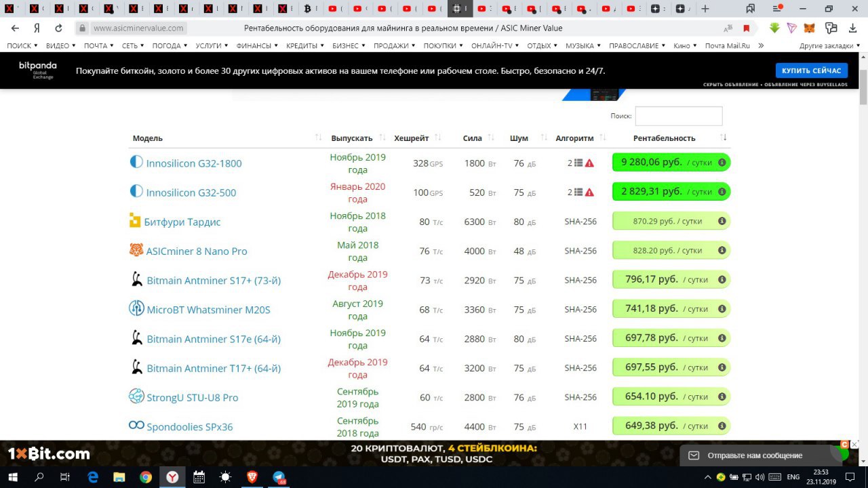868x488 pixels.
Task: Click the ASICminer 8 Nano Pro tiger logo
Action: [136, 250]
